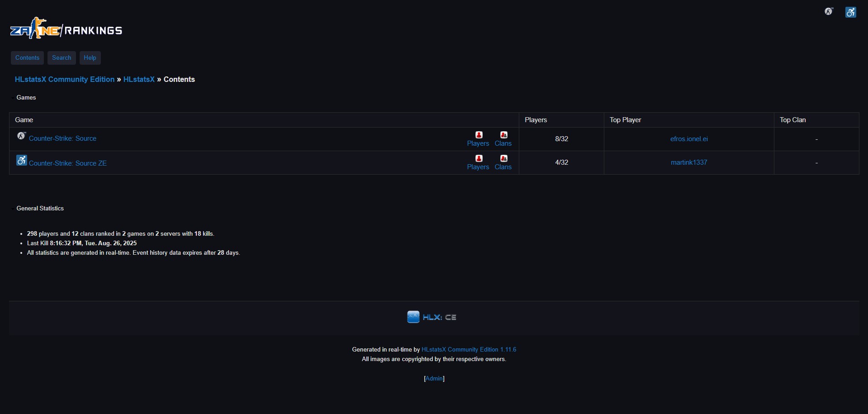Open Clans icon in Counter-Strike: Source row
868x414 pixels.
click(503, 135)
